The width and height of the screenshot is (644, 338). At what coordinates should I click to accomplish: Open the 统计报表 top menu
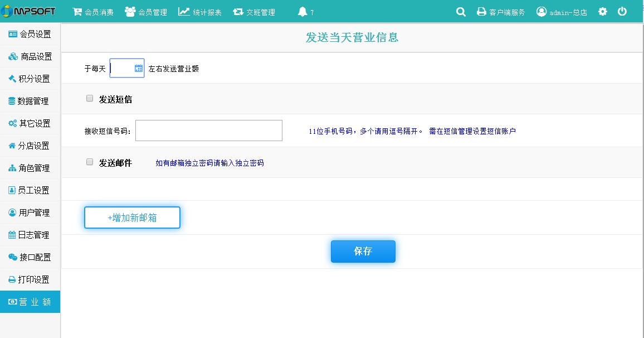pos(199,12)
